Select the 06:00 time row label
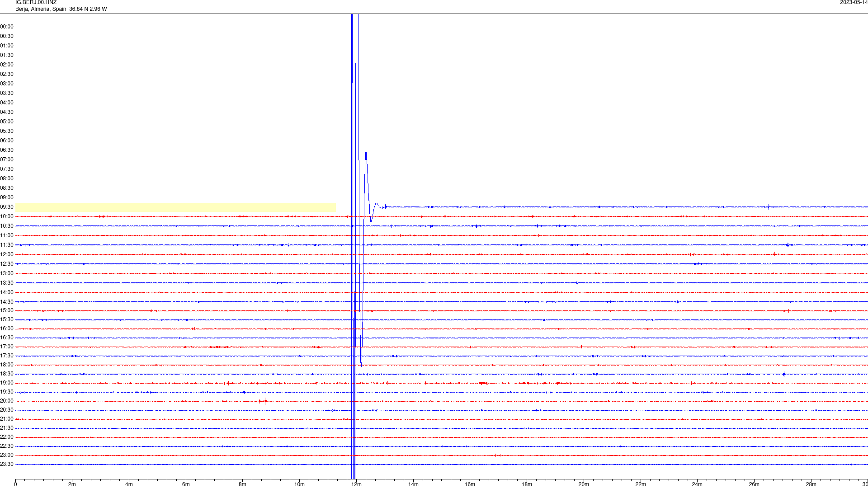 [x=7, y=141]
